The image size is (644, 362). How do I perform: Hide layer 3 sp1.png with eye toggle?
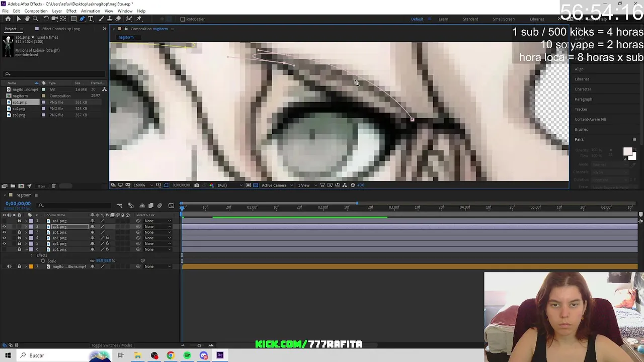[4, 232]
